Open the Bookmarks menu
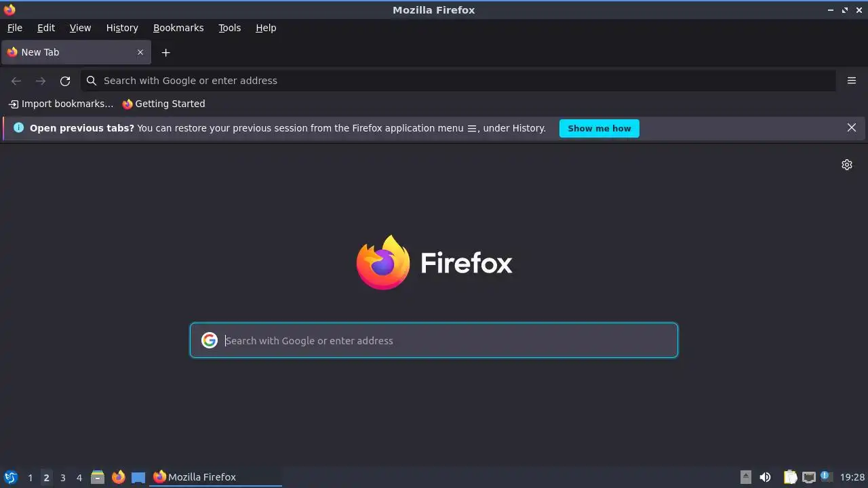The width and height of the screenshot is (868, 488). [178, 28]
